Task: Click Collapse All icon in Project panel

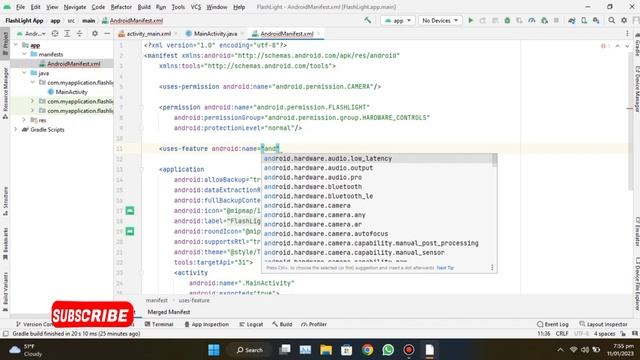Action: pyautogui.click(x=80, y=33)
